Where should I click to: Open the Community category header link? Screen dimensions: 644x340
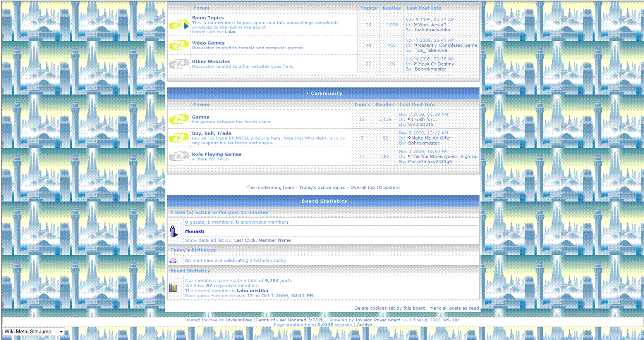[326, 93]
